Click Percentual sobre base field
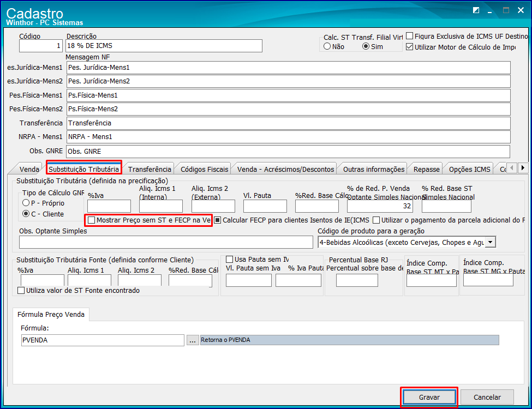The width and height of the screenshot is (532, 409). (x=357, y=280)
